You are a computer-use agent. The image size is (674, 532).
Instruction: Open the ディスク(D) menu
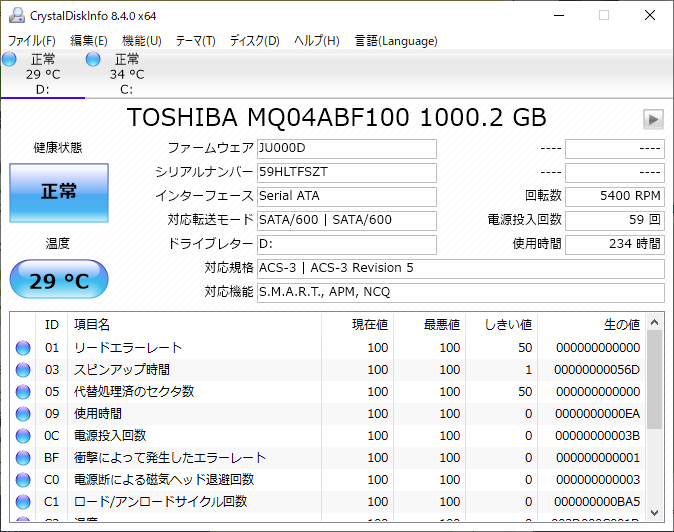tap(254, 41)
